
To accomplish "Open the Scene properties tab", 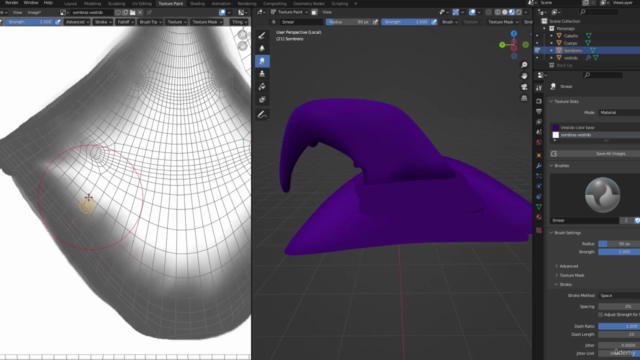I will pos(539,132).
